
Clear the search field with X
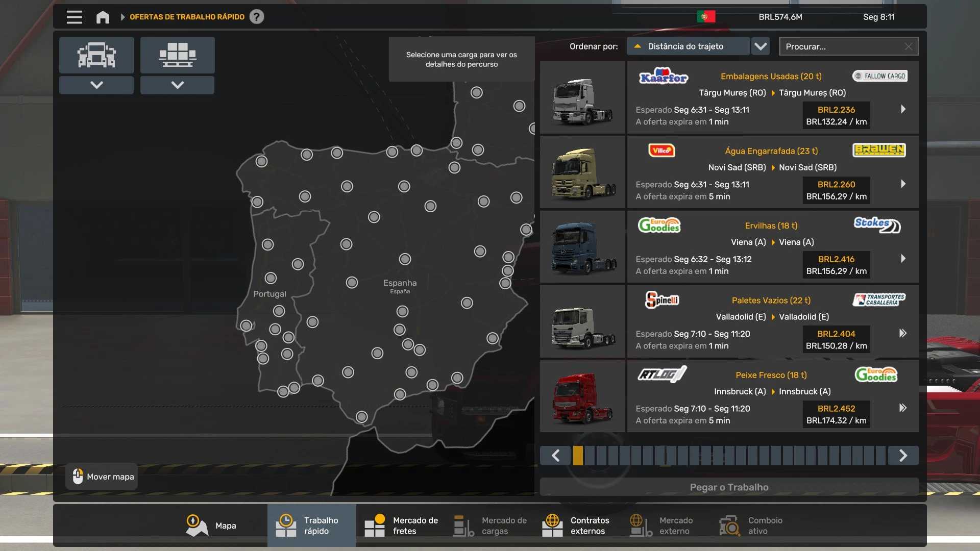908,46
